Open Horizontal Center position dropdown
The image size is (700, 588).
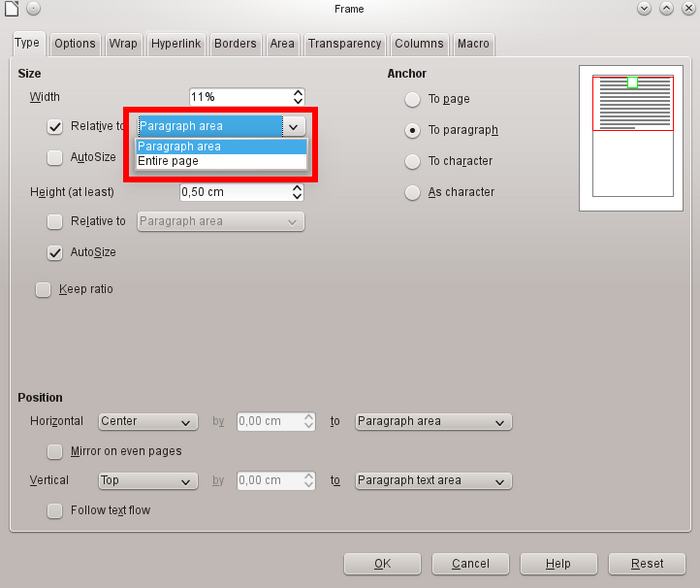[x=147, y=422]
